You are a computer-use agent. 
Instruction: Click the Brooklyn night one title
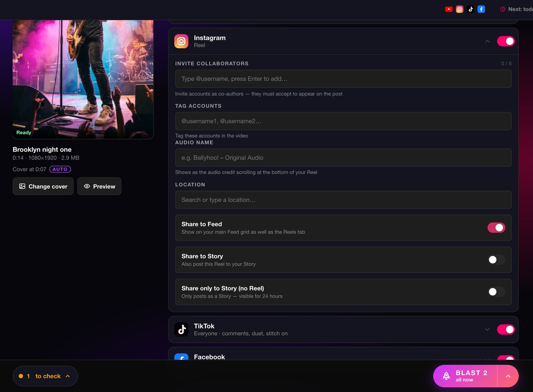[42, 150]
